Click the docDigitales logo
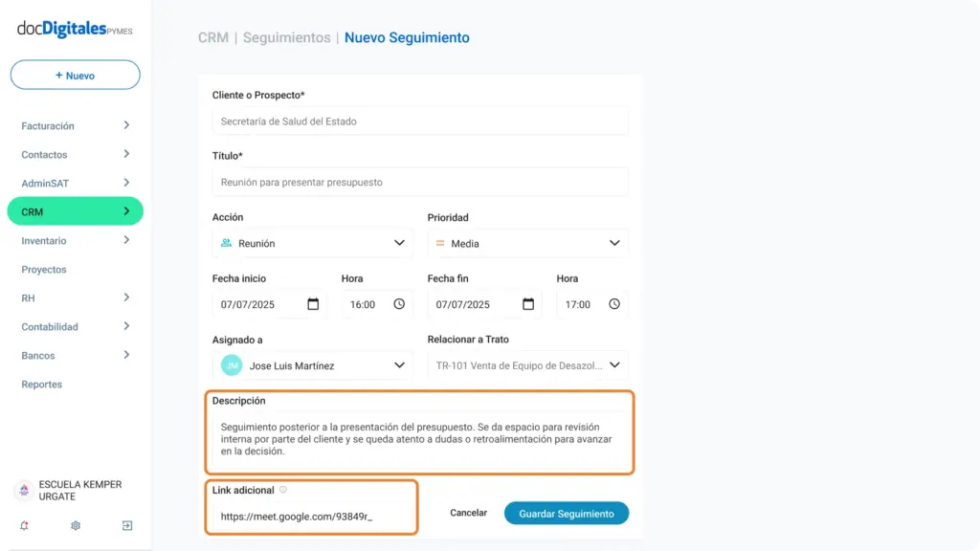Image resolution: width=980 pixels, height=551 pixels. (x=75, y=29)
